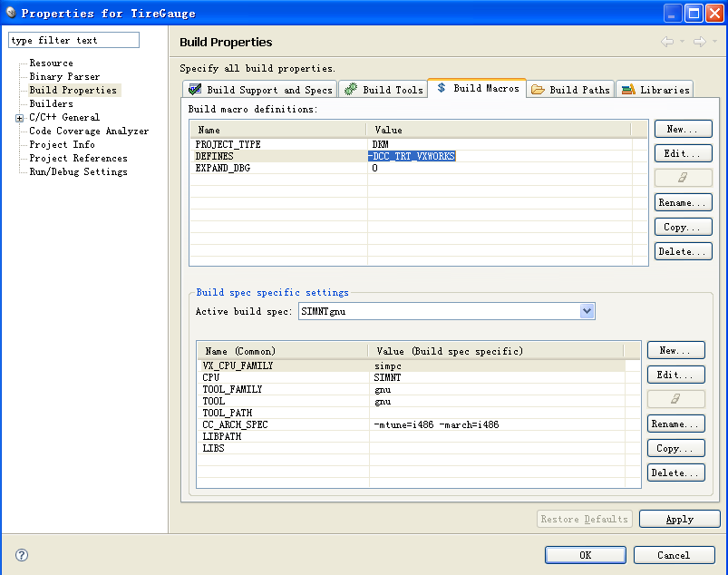Select Binary Parser in the tree
This screenshot has width=728, height=575.
[x=64, y=76]
